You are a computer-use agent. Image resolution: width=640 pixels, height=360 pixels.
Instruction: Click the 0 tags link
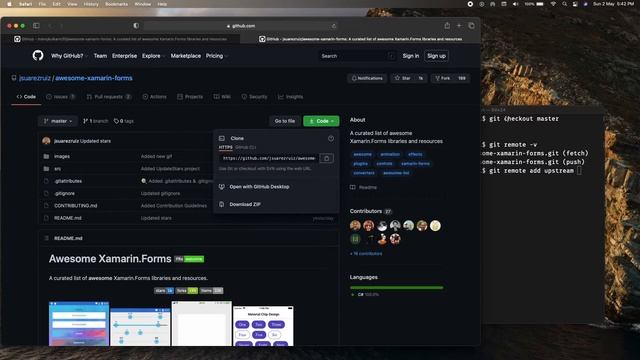point(124,121)
